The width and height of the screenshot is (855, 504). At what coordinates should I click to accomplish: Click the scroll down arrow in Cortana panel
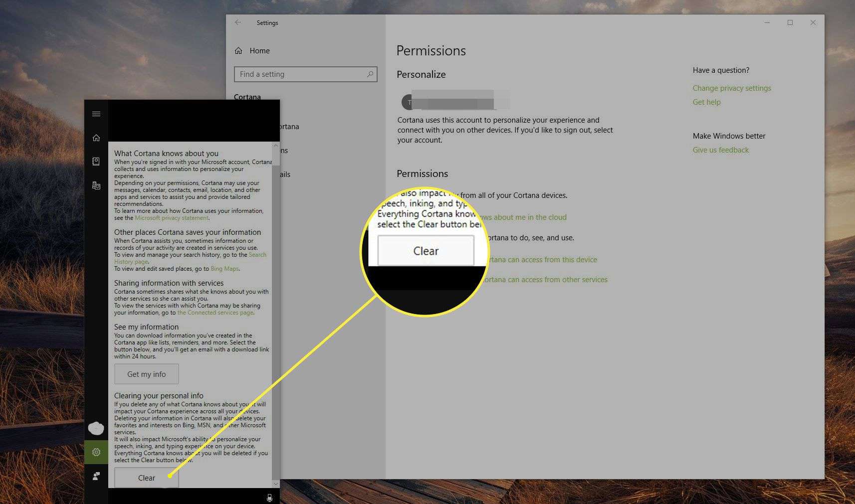[x=275, y=484]
